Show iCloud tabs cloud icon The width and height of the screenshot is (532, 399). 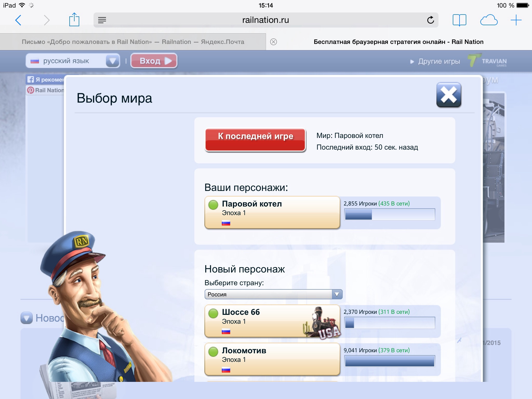(489, 20)
